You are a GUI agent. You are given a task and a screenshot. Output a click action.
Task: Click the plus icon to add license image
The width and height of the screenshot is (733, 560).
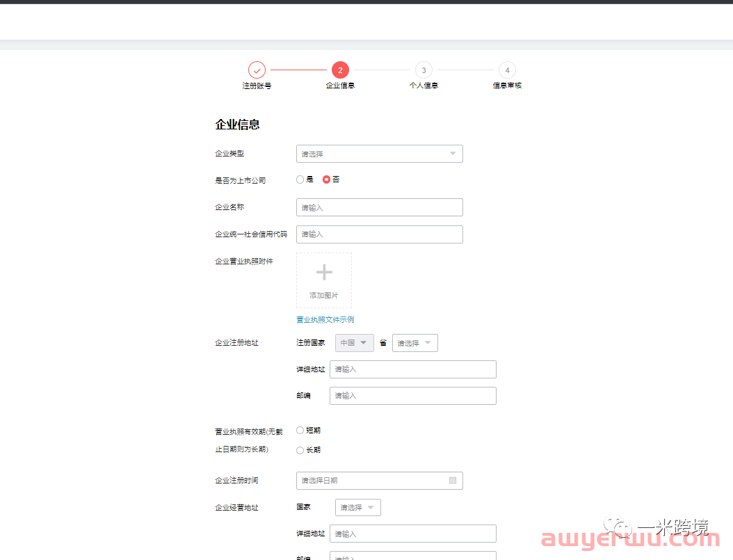324,273
